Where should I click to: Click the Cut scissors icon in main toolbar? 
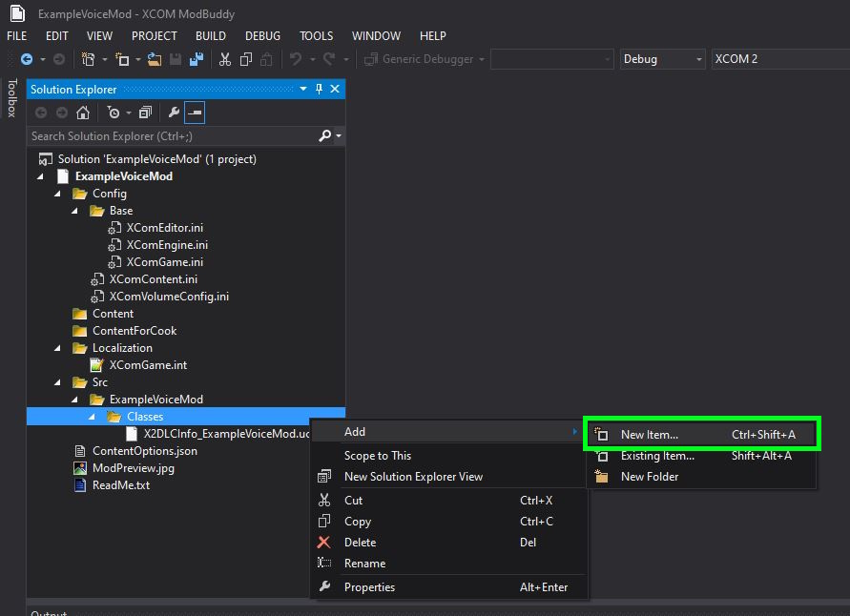pyautogui.click(x=224, y=59)
